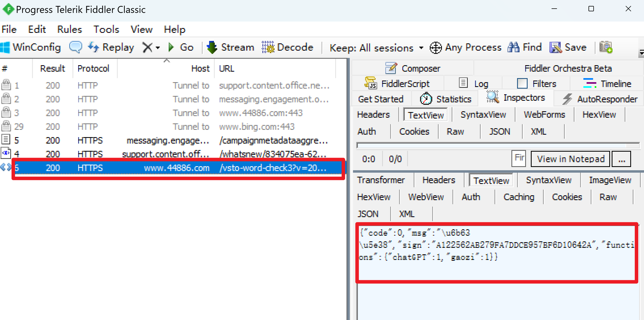The image size is (644, 320).
Task: Select session 29 www.bing.com:443 row
Action: click(x=172, y=127)
